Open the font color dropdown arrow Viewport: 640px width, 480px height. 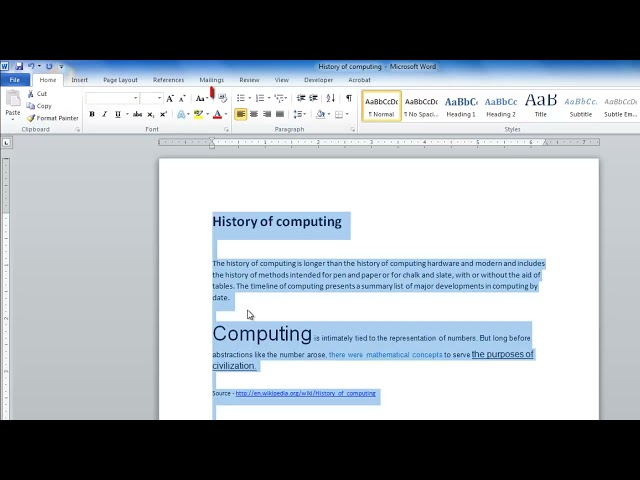click(x=226, y=115)
